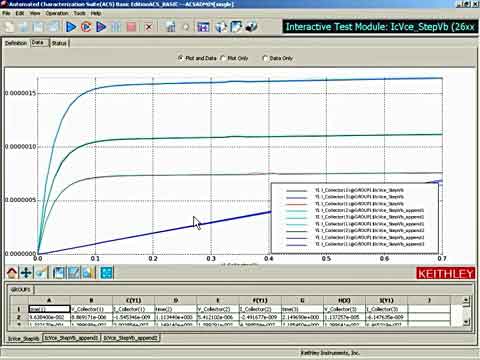The width and height of the screenshot is (480, 360).
Task: Open the IcVce_StepVb_append1 sheet tab
Action: pyautogui.click(x=71, y=338)
